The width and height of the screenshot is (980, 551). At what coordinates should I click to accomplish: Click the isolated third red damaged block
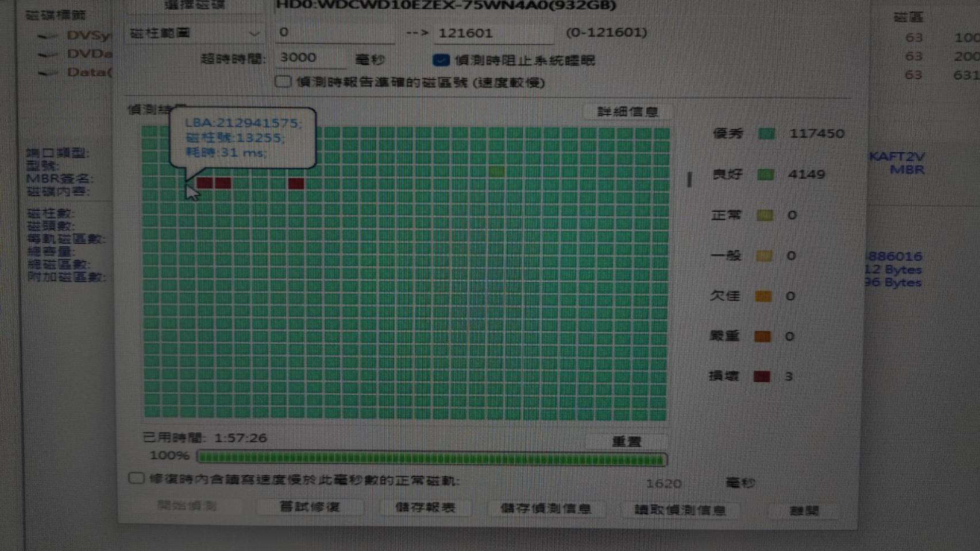pyautogui.click(x=296, y=184)
